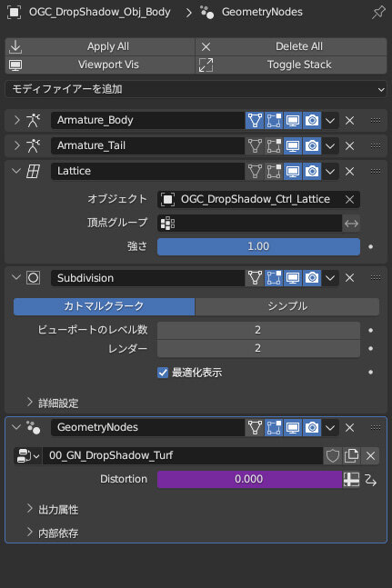
Task: Toggle viewport visibility of Lattice modifier
Action: (293, 171)
